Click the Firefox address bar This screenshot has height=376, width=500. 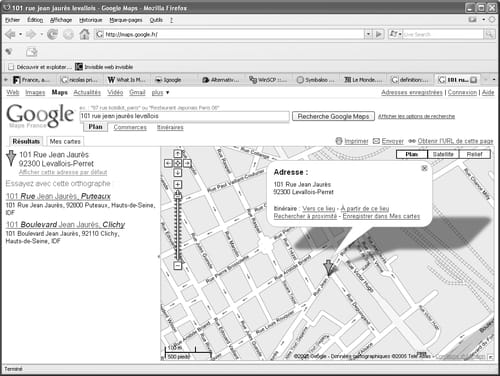(230, 34)
